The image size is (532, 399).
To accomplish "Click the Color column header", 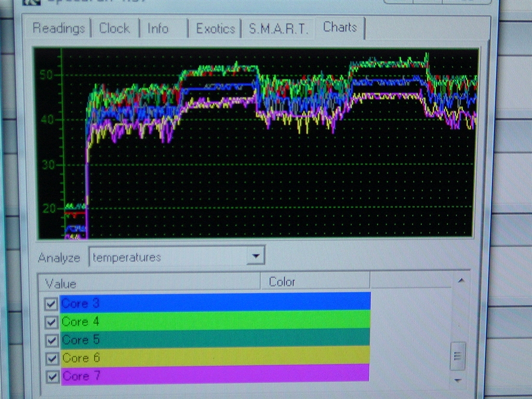I will click(x=282, y=282).
